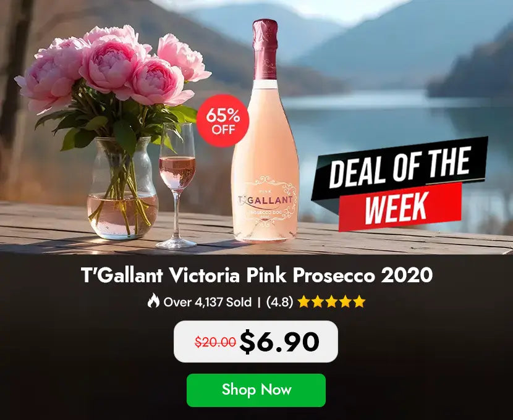Screen dimensions: 513x420
Task: Click the T'Gallant label on the bottle
Action: tap(266, 200)
